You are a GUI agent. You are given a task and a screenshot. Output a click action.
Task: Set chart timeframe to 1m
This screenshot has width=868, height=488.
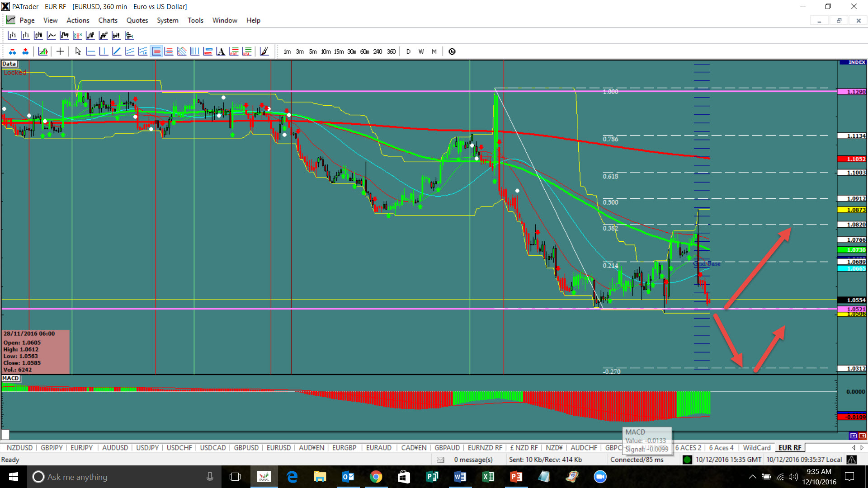tap(287, 52)
